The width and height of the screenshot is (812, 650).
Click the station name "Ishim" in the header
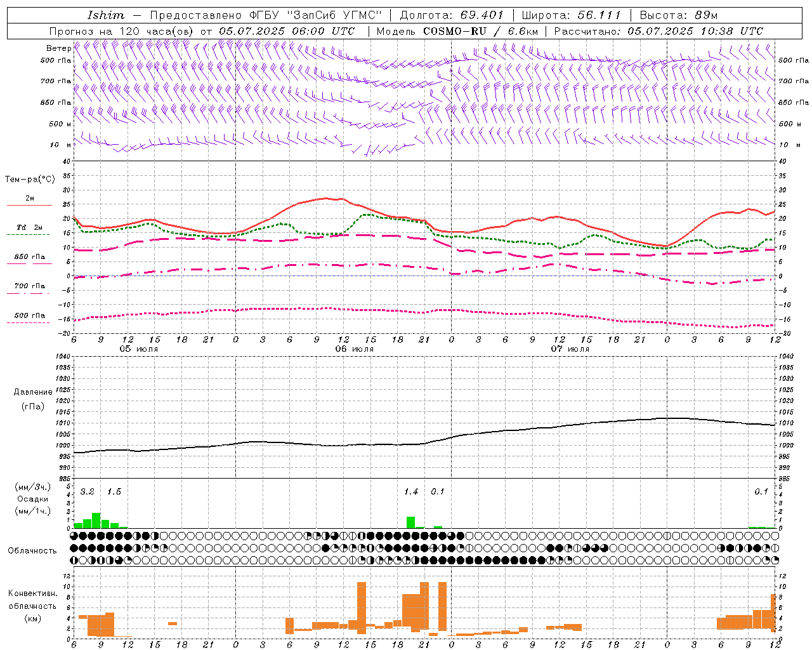pos(106,15)
